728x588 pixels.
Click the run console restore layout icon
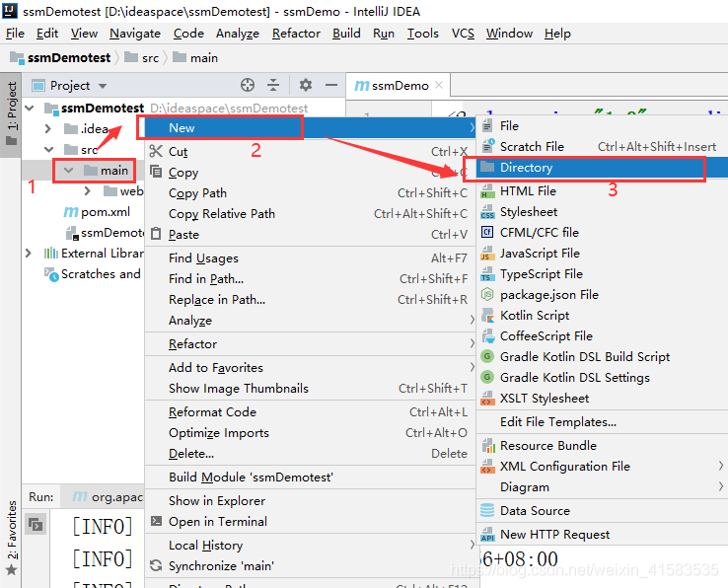36,525
